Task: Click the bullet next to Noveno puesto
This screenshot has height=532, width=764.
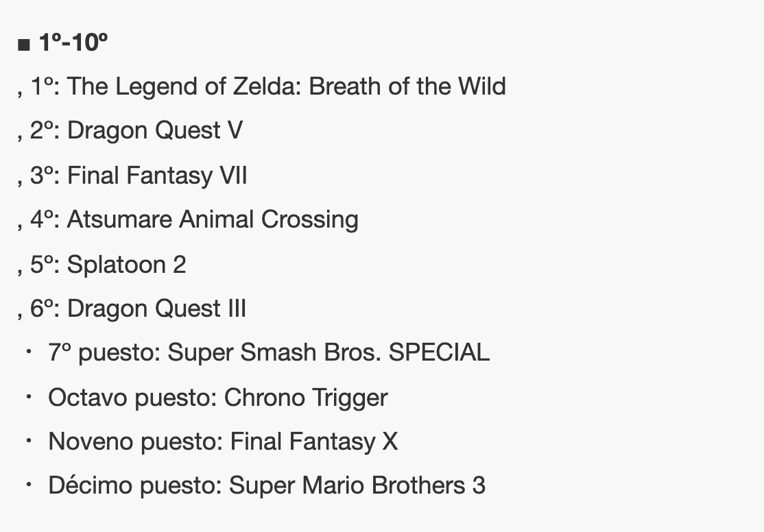Action: click(29, 441)
